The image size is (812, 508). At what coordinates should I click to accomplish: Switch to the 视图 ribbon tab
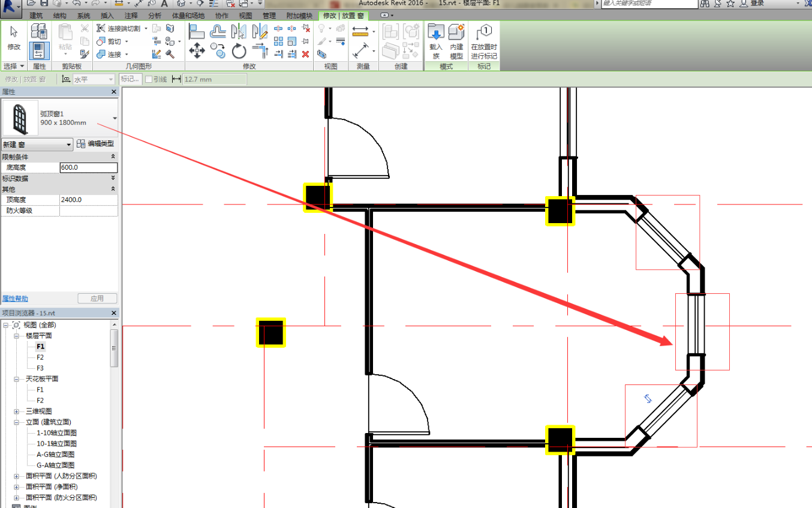[245, 16]
